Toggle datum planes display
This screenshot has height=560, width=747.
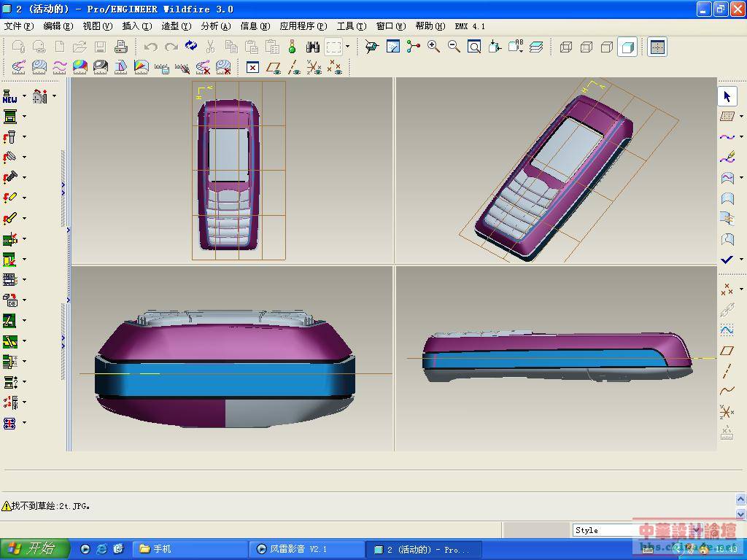pyautogui.click(x=274, y=67)
